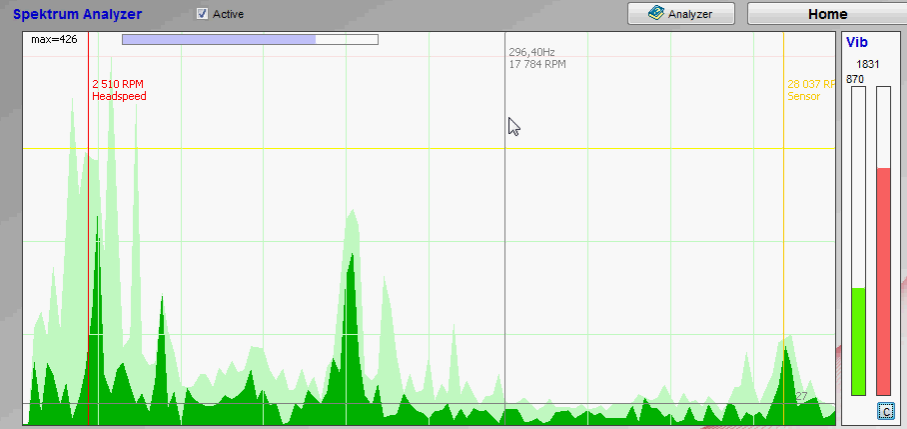Uncheck the Active checkbox
907x429 pixels.
click(203, 14)
